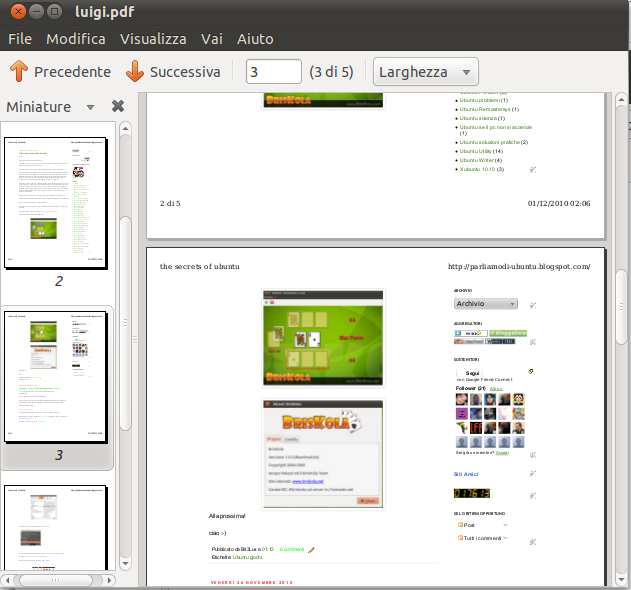The height and width of the screenshot is (590, 631).
Task: Open the Aiuto menu
Action: (255, 39)
